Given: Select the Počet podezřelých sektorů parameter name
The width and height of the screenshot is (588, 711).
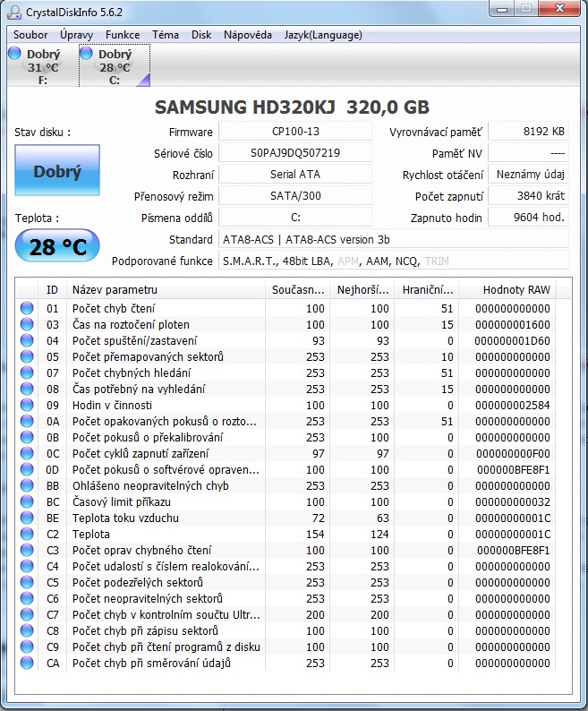Looking at the screenshot, I should pyautogui.click(x=138, y=582).
